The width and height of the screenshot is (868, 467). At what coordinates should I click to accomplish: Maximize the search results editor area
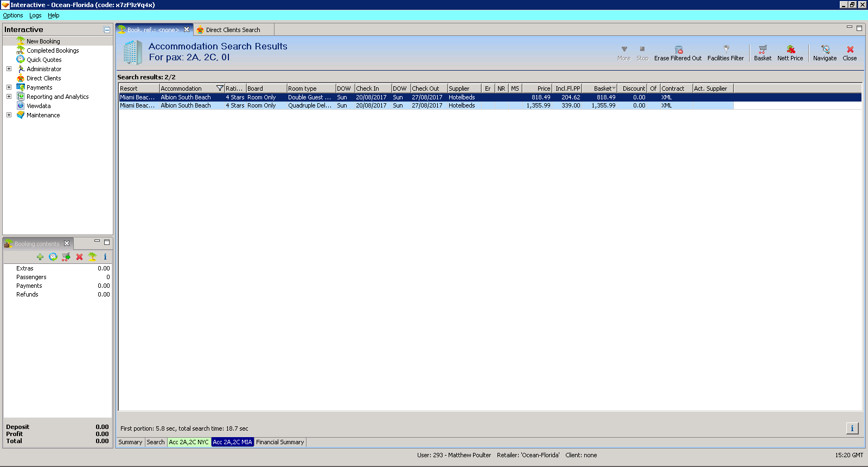859,28
